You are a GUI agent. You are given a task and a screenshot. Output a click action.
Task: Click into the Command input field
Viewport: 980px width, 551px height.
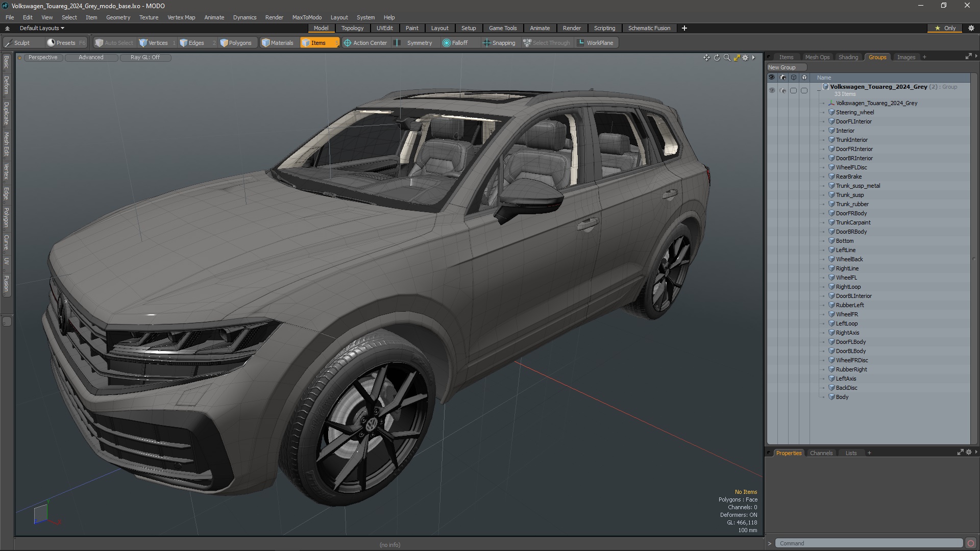click(869, 543)
